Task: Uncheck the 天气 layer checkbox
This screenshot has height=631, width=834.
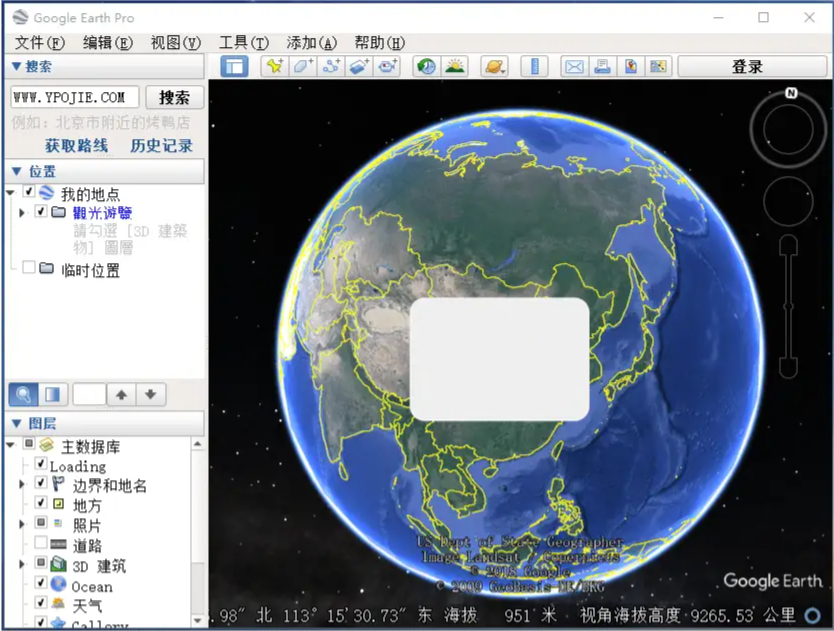Action: pos(41,602)
